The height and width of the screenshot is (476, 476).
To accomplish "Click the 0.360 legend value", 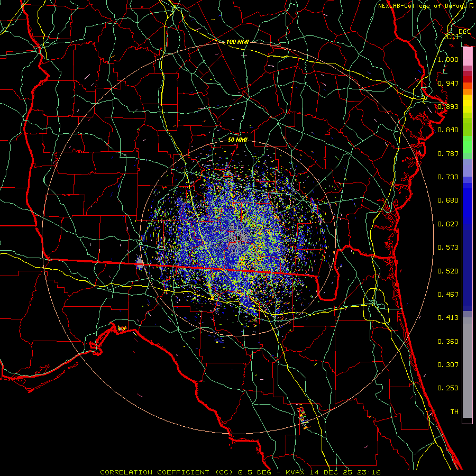I will pyautogui.click(x=448, y=342).
